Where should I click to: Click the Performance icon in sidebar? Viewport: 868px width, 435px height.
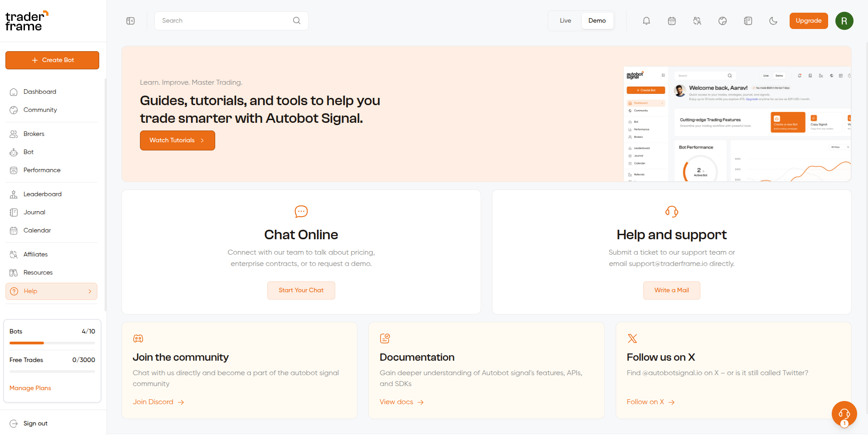click(14, 170)
